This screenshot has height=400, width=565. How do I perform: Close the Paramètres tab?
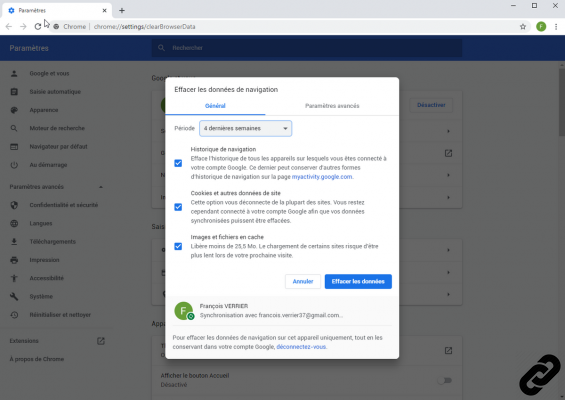(x=104, y=10)
